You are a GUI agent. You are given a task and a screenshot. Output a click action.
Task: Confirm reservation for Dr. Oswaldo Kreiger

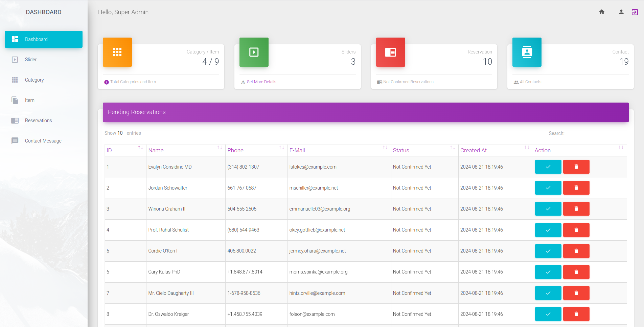pyautogui.click(x=548, y=314)
